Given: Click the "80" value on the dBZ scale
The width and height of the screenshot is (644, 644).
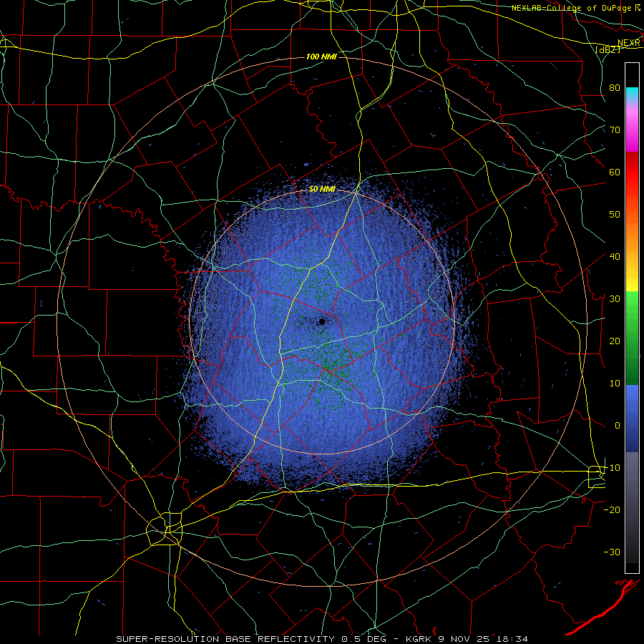Looking at the screenshot, I should click(x=615, y=87).
